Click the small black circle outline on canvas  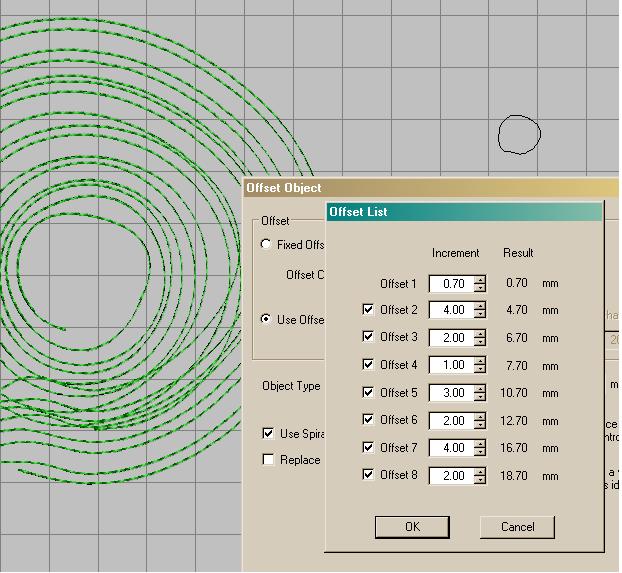click(519, 134)
